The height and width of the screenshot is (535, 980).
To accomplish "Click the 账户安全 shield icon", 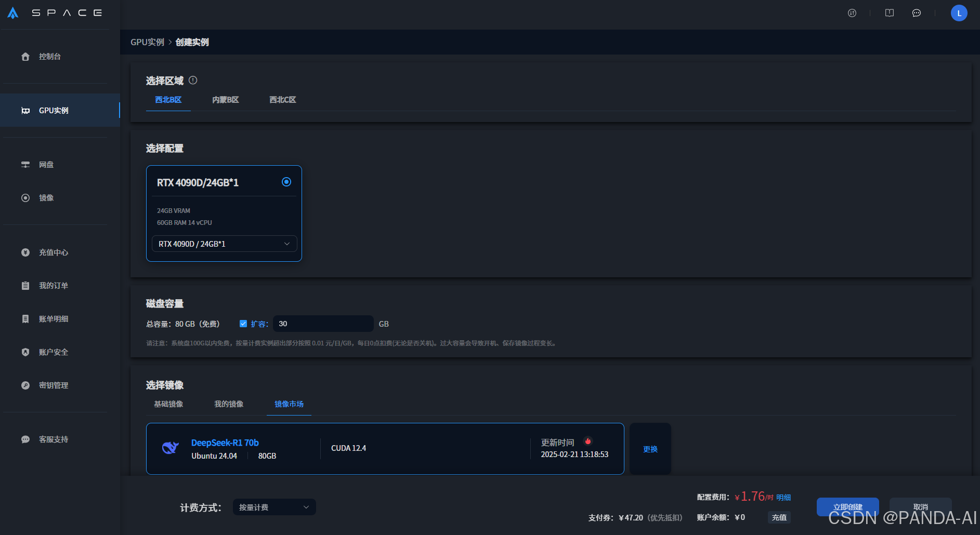I will [x=25, y=352].
